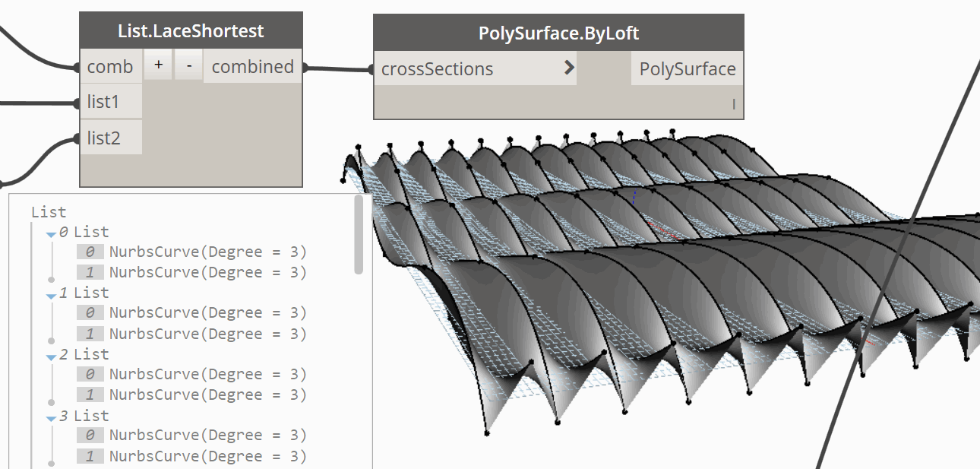Select the List.LaceShortest node header
This screenshot has width=980, height=469.
pyautogui.click(x=191, y=30)
